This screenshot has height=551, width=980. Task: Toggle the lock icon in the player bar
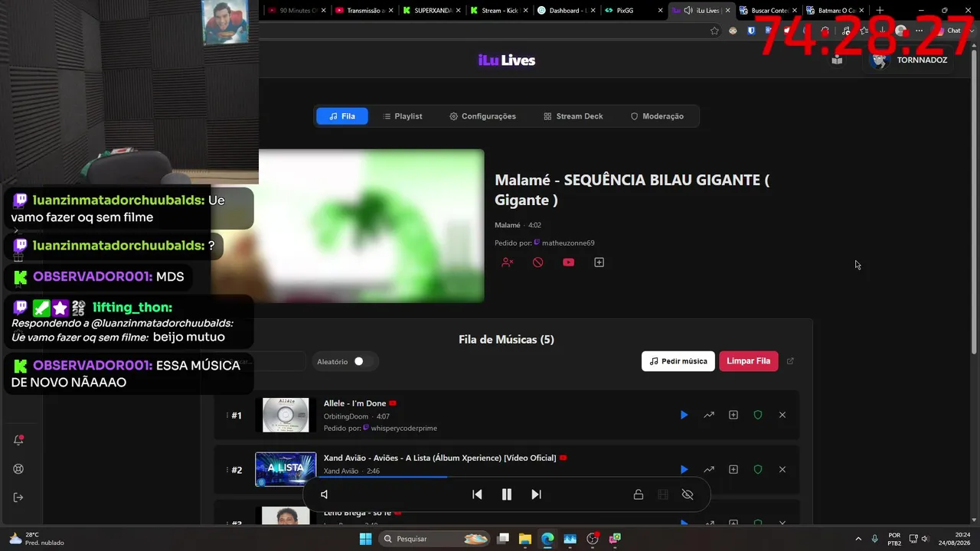(638, 494)
